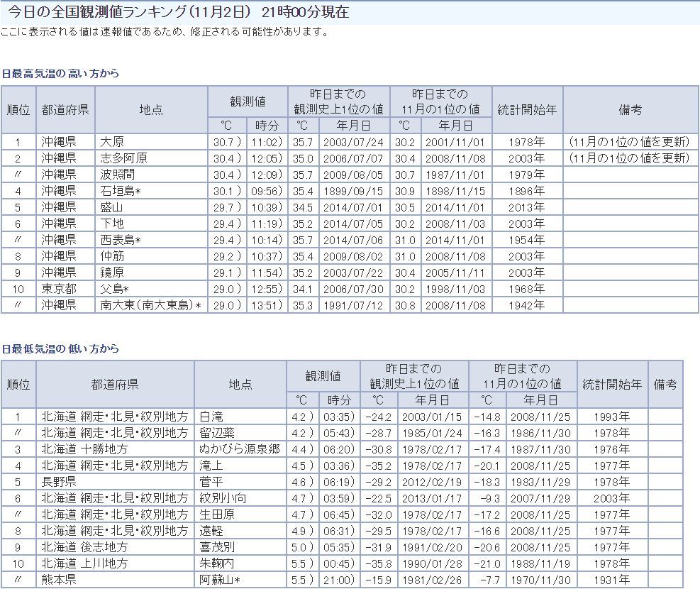This screenshot has height=589, width=700.
Task: Click the 南大東(南大東島)* location cell
Action: [x=151, y=305]
